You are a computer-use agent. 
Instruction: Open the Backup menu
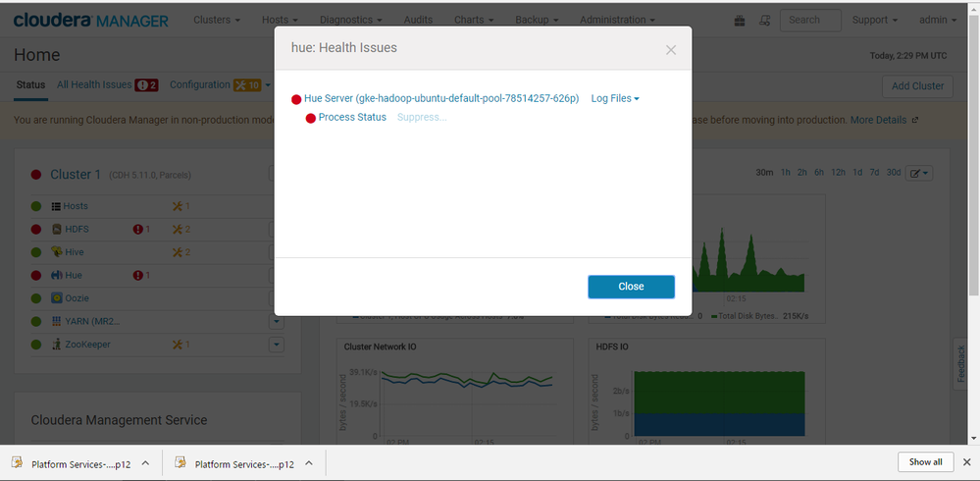537,20
